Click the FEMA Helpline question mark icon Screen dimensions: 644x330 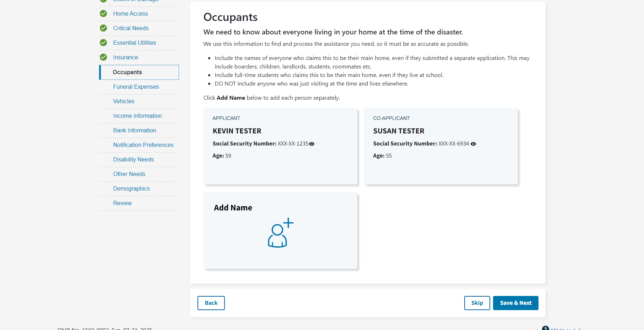pos(545,328)
